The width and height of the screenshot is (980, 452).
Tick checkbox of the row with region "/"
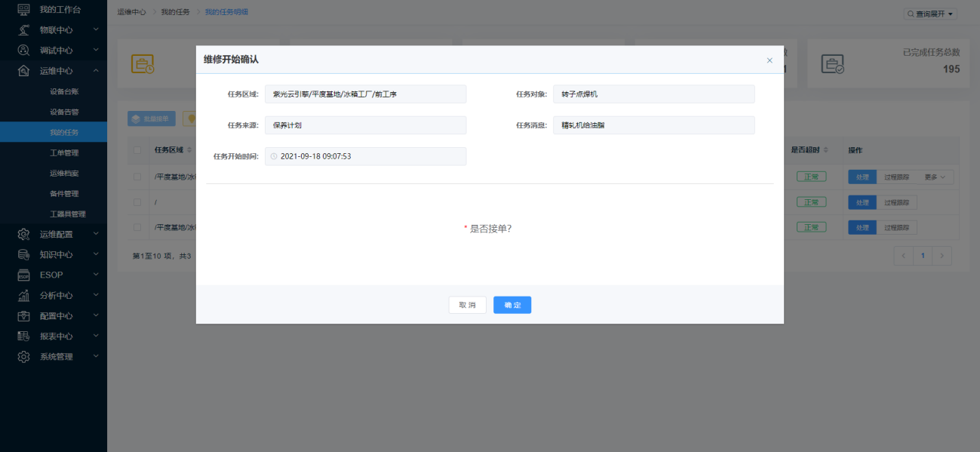[x=137, y=202]
